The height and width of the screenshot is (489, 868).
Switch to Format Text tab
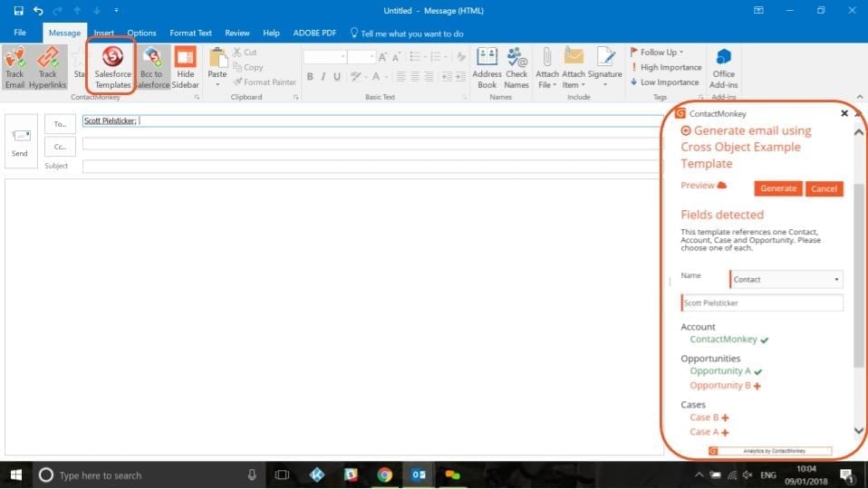[190, 34]
